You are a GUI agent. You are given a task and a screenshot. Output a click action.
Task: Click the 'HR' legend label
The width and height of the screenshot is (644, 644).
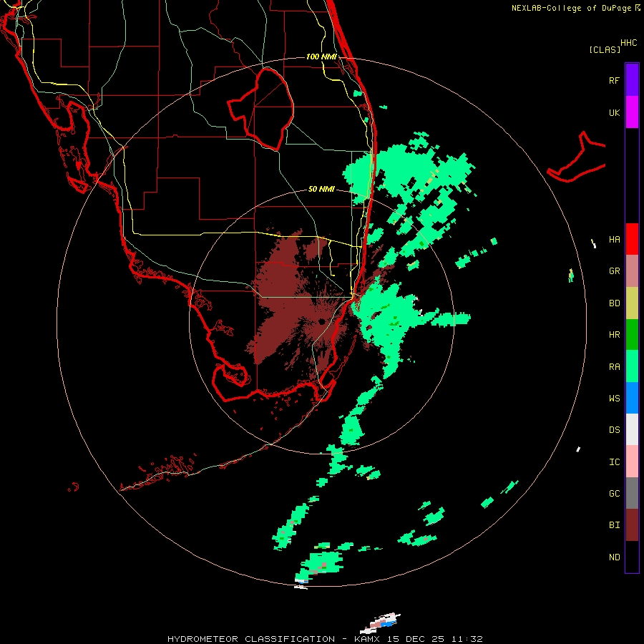coord(614,335)
